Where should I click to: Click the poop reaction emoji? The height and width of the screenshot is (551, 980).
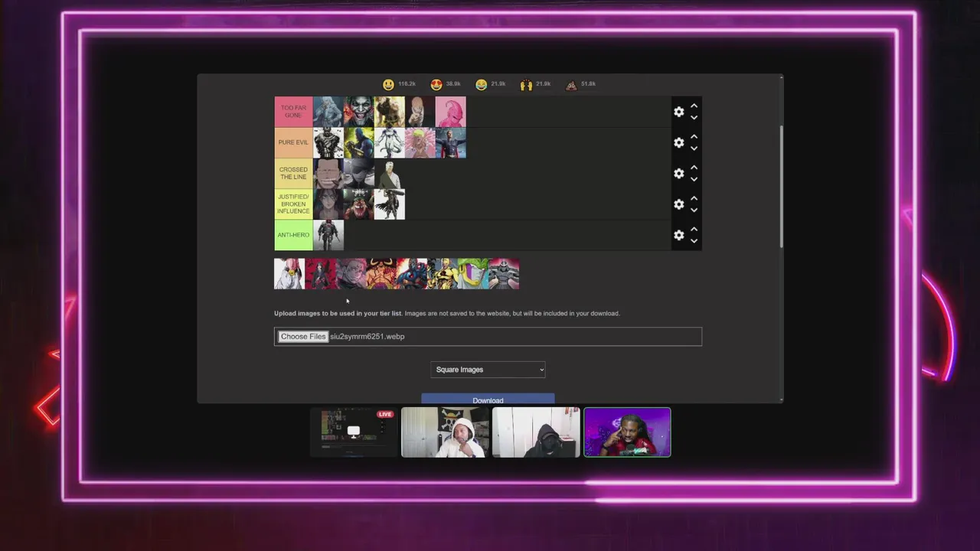coord(571,84)
